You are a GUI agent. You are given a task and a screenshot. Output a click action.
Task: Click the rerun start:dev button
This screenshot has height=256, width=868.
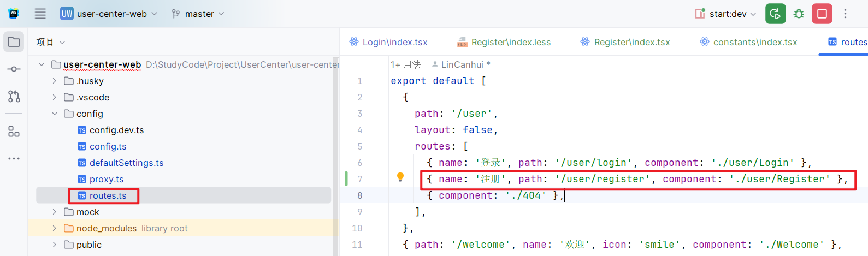pyautogui.click(x=775, y=14)
